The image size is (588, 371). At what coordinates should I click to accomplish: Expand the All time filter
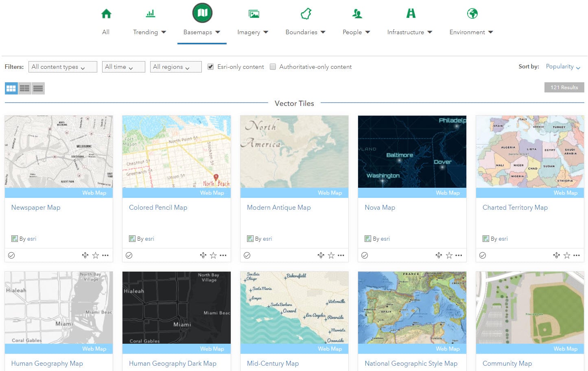(x=123, y=66)
